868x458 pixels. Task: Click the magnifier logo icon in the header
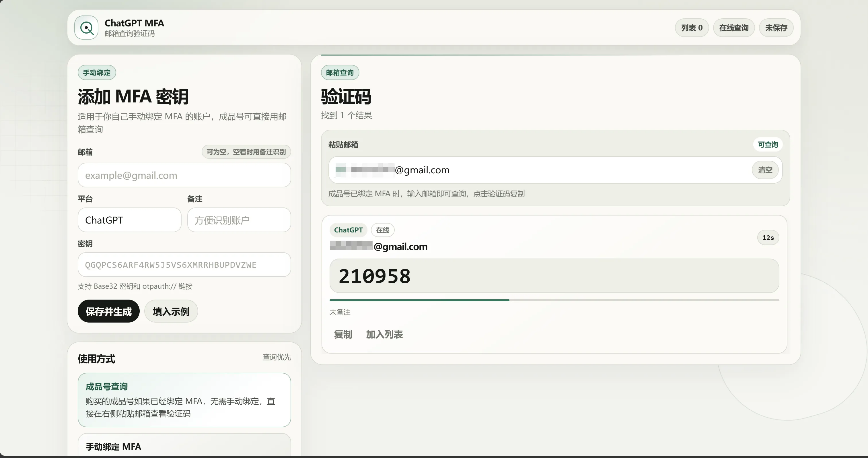pyautogui.click(x=86, y=28)
